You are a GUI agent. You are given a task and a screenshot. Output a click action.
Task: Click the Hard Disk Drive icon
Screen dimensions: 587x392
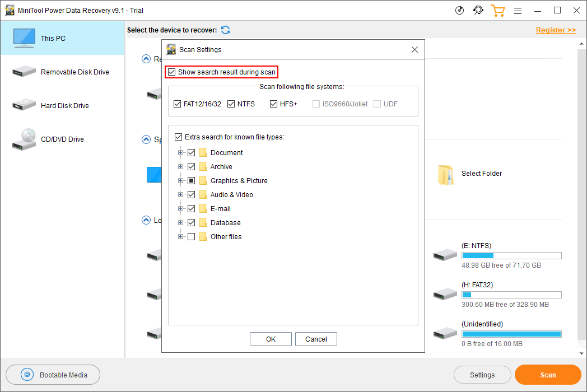pyautogui.click(x=24, y=105)
